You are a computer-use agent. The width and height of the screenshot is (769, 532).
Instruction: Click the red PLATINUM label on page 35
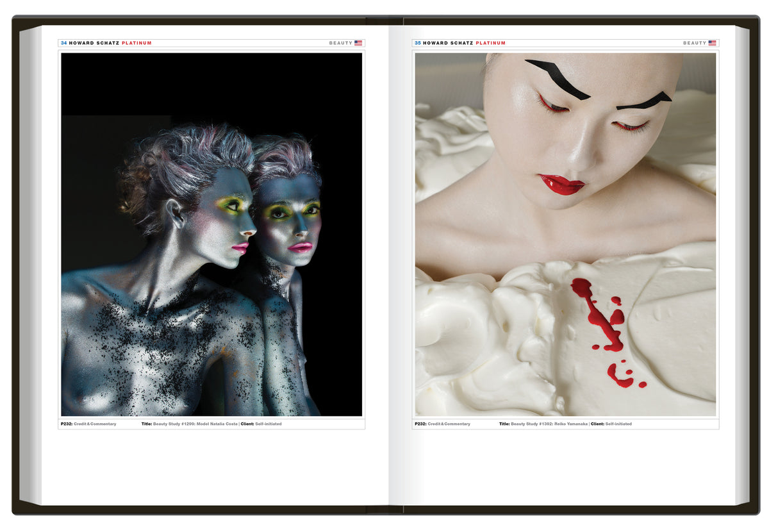[490, 43]
